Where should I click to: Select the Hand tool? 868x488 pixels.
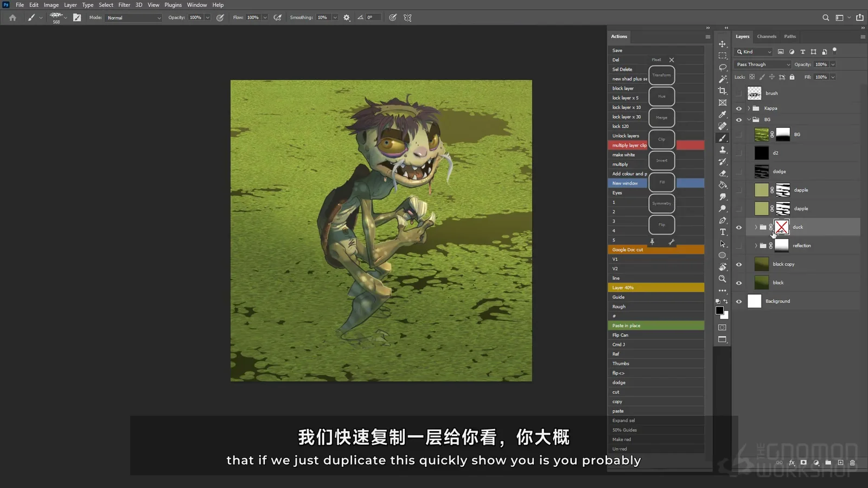point(722,267)
